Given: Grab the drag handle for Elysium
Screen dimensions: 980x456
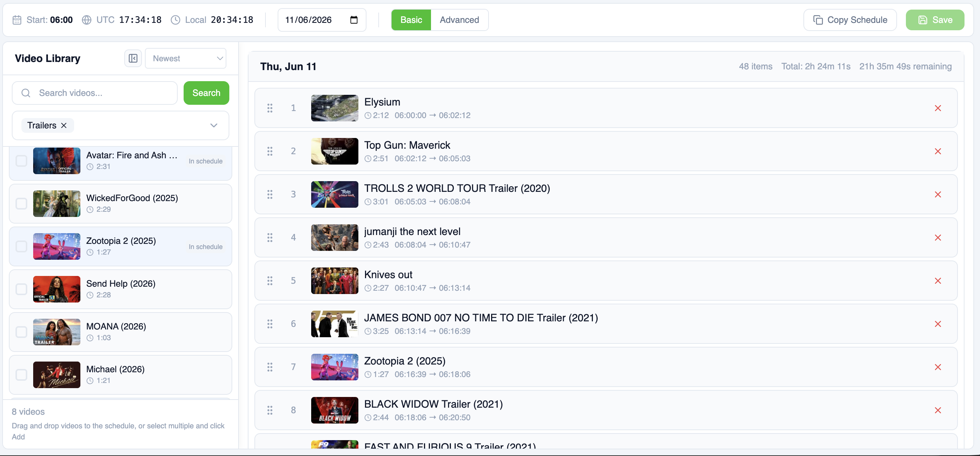Looking at the screenshot, I should point(270,108).
